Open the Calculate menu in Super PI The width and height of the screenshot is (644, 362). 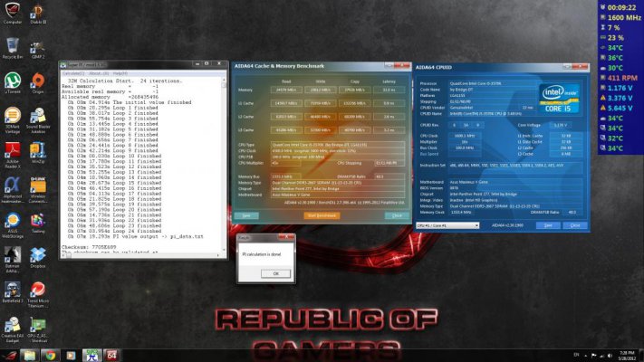coord(73,73)
